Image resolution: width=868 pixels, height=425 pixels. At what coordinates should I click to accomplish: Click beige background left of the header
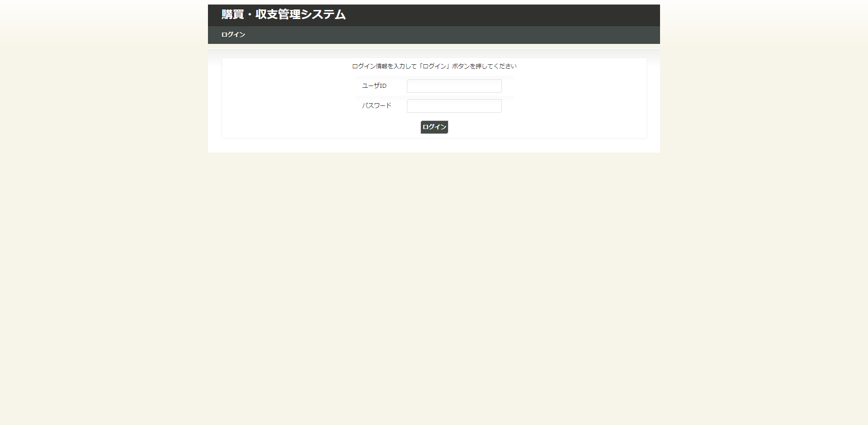pos(104,23)
